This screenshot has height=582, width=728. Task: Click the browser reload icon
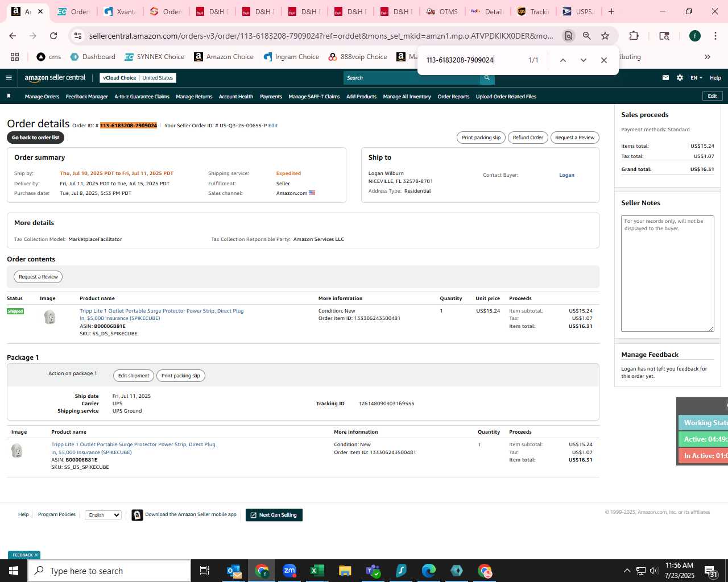(x=53, y=36)
